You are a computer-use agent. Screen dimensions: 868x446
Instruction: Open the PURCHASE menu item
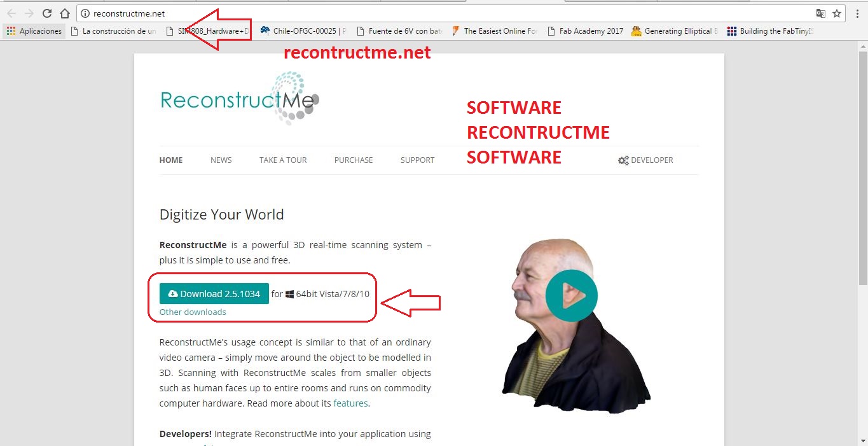pos(354,160)
